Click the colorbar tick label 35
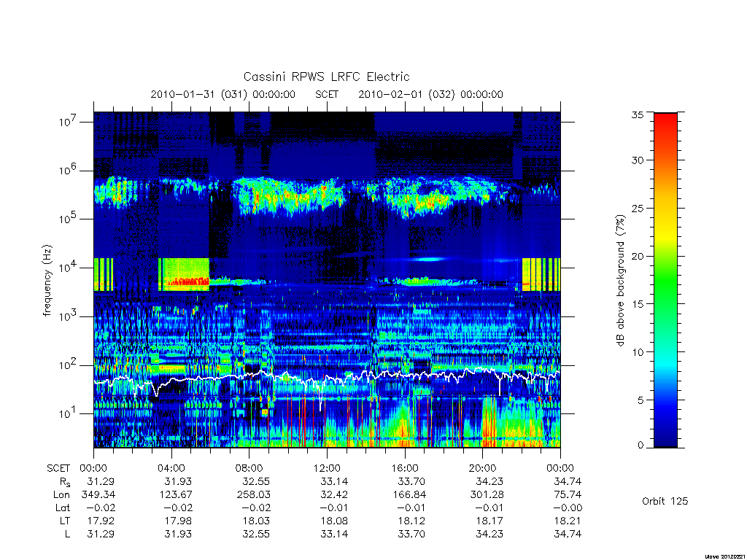The width and height of the screenshot is (747, 560). (638, 114)
